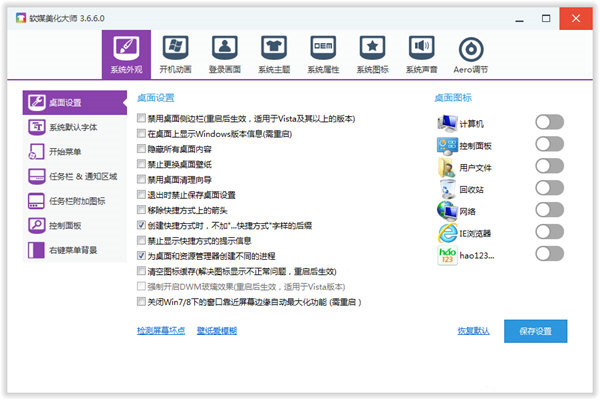Enable 隐藏所有桌面内容 checkbox
The height and width of the screenshot is (400, 600).
point(142,148)
